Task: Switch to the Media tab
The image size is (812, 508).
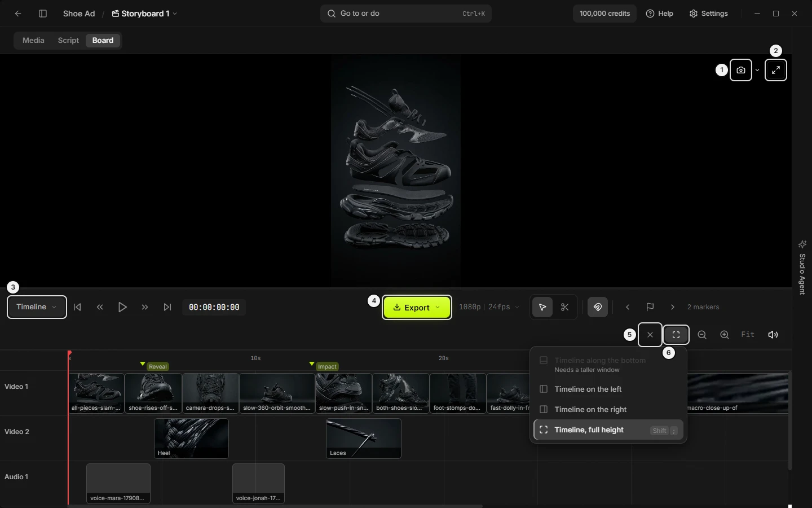Action: [33, 41]
